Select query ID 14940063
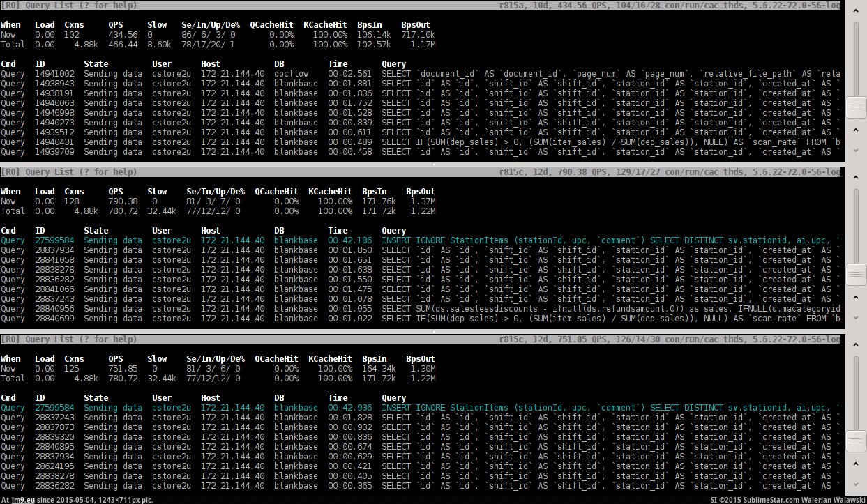 [54, 103]
